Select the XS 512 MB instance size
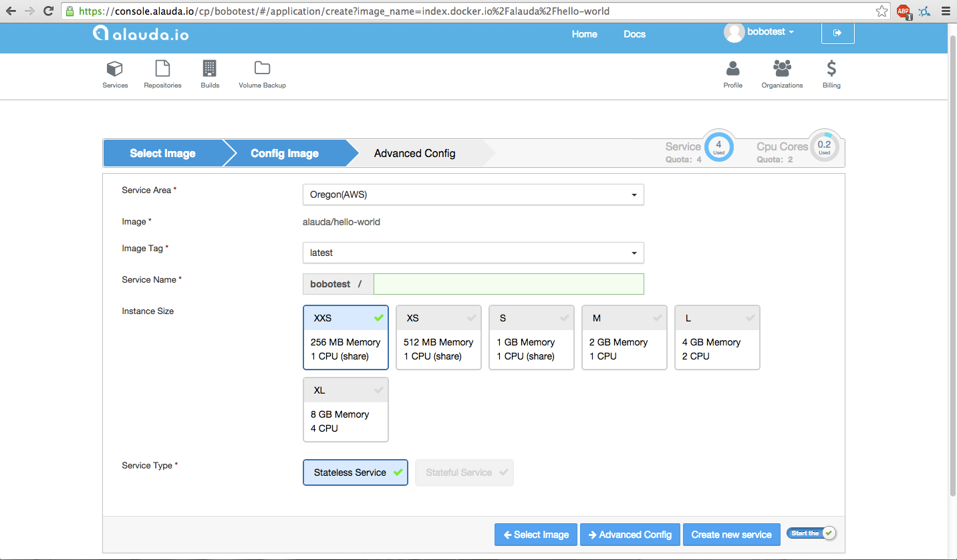 pos(438,337)
